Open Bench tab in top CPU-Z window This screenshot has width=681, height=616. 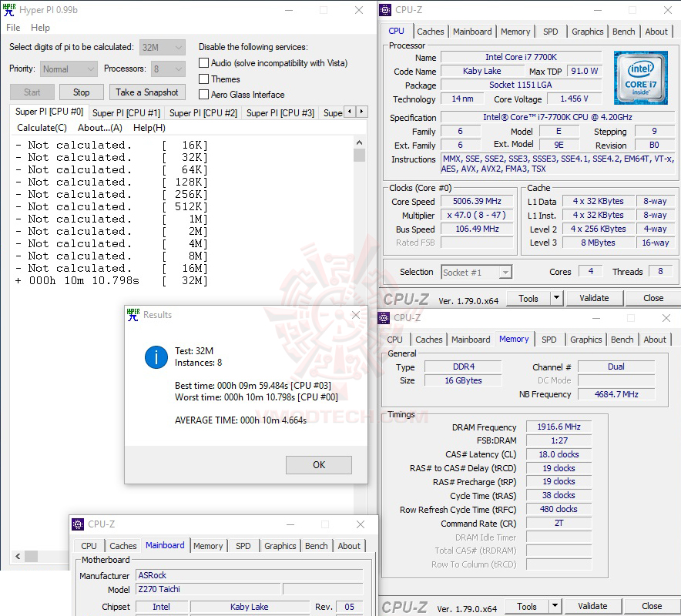624,32
